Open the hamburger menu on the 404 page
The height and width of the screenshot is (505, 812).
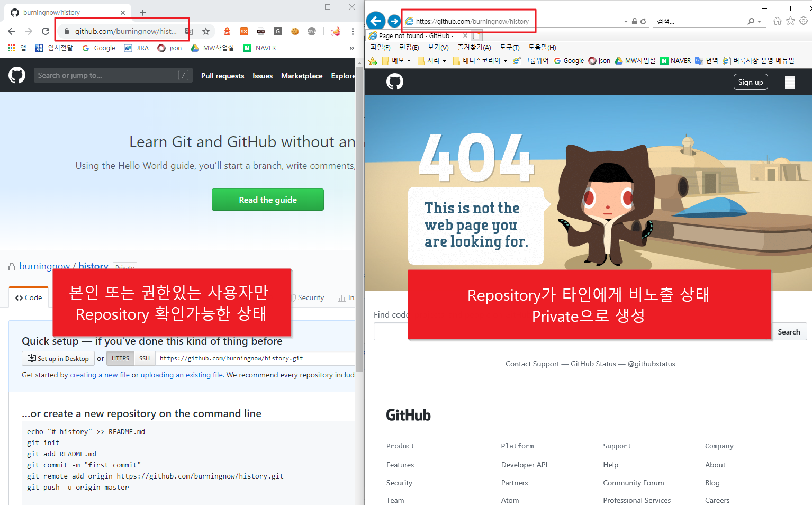(x=790, y=83)
